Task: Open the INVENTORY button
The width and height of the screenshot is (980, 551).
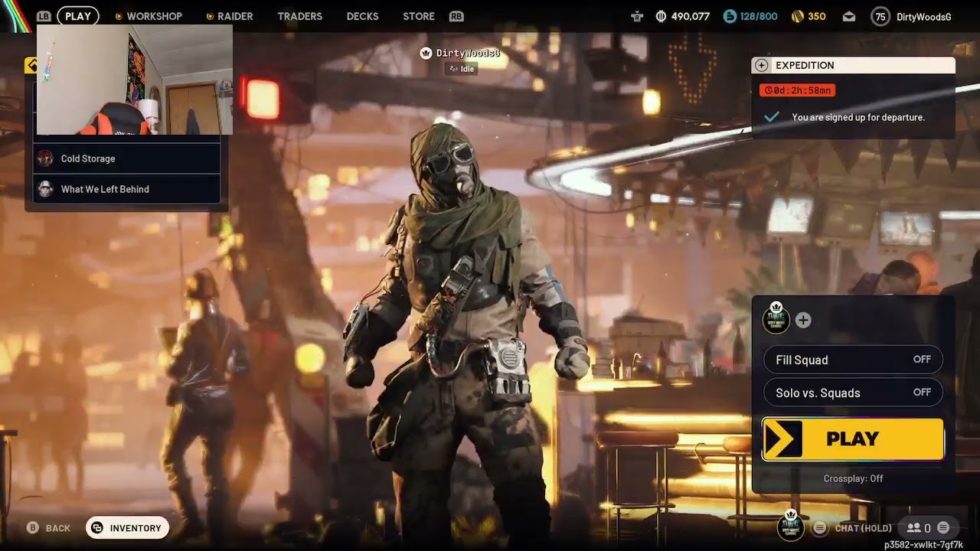Action: 127,528
